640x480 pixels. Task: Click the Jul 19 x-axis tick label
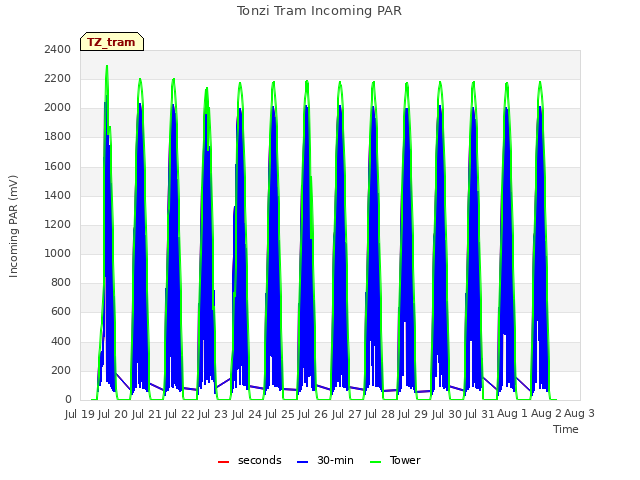pyautogui.click(x=80, y=414)
